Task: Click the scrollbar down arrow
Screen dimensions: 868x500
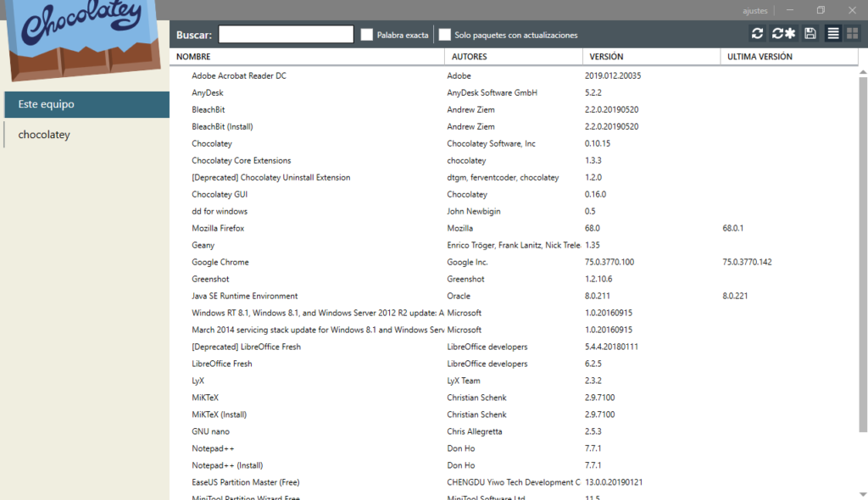Action: click(x=863, y=494)
